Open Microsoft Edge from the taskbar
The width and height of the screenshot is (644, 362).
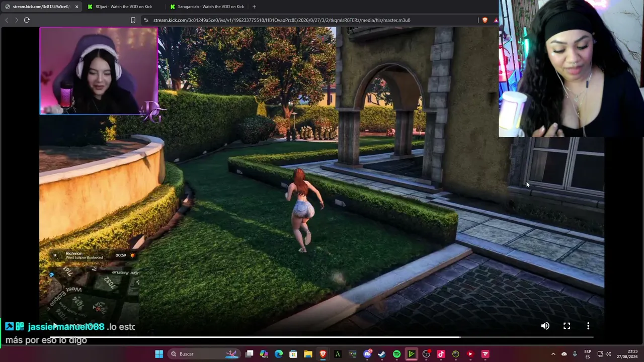279,354
